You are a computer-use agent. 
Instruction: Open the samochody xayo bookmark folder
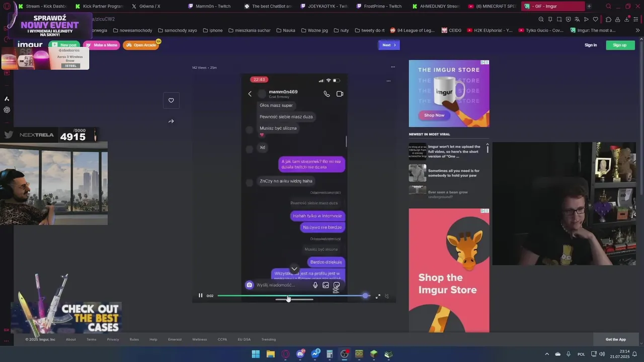[x=177, y=30]
